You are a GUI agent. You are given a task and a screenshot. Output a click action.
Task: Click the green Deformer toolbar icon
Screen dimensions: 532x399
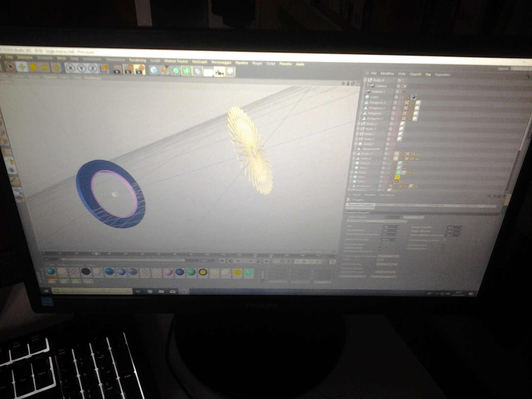[187, 71]
